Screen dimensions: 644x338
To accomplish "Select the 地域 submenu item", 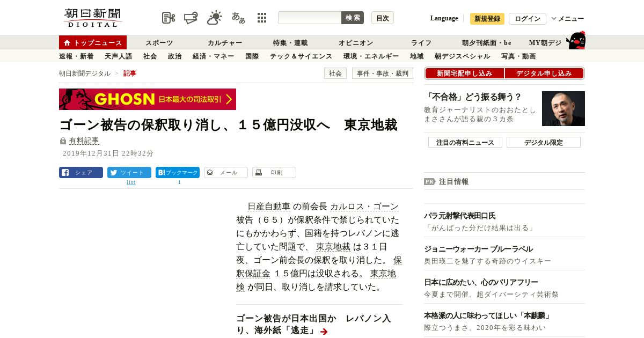I will [x=416, y=56].
